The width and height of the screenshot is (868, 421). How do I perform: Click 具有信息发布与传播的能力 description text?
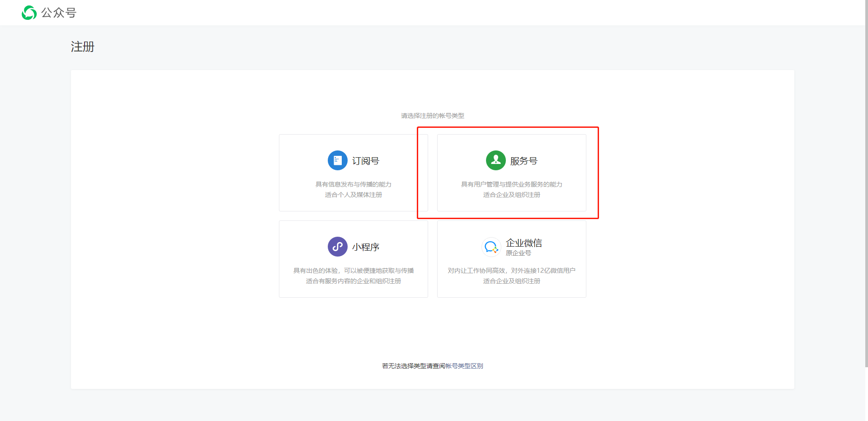point(354,184)
